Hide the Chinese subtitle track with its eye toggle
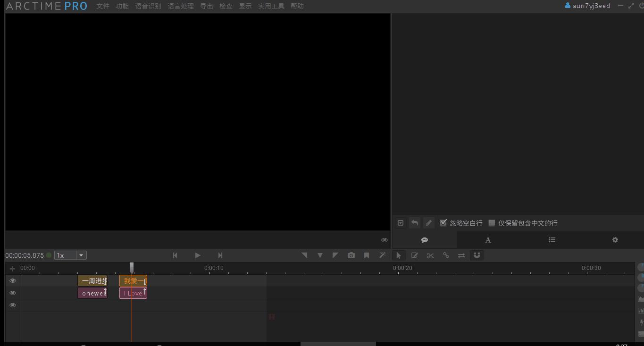Screen dimensions: 644x346 12,280
